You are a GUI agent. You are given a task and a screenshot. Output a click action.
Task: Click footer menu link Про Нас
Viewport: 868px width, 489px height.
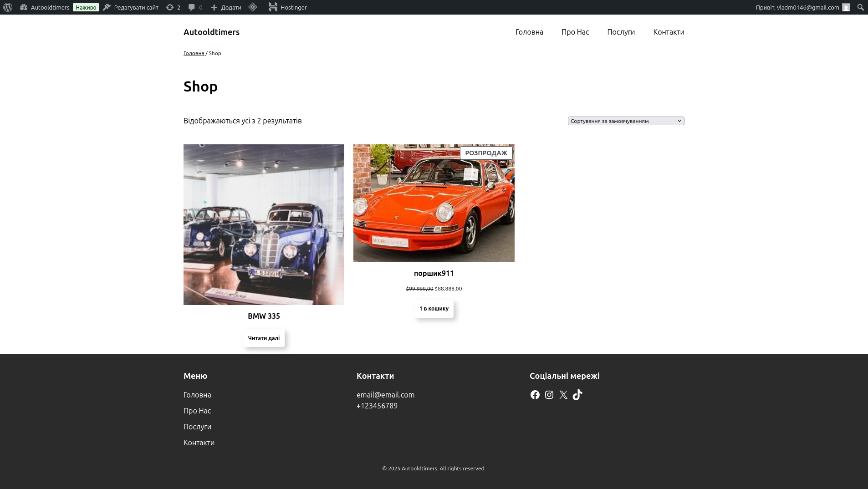(x=197, y=411)
